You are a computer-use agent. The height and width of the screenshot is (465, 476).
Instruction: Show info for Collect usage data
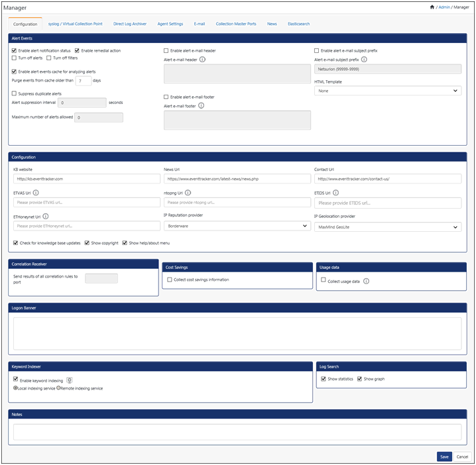pos(367,281)
